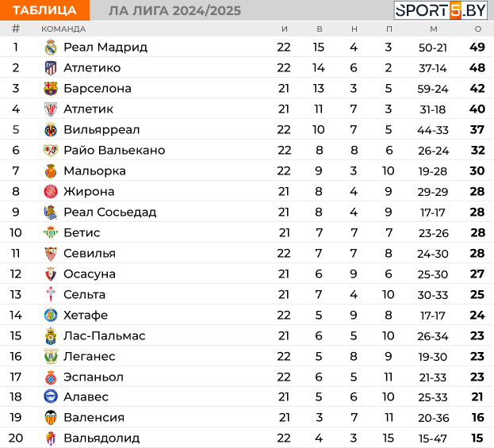Sort by wins column header В
The image size is (494, 448).
point(319,29)
